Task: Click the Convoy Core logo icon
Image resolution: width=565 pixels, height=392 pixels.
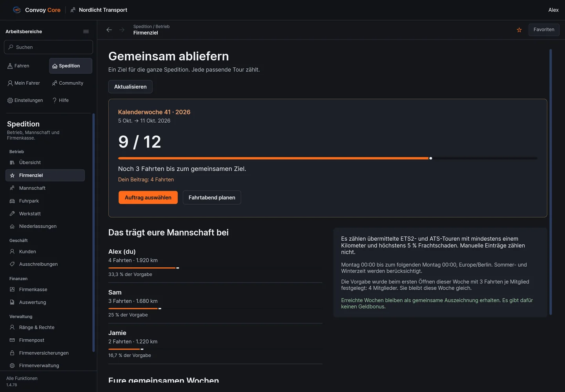Action: [17, 10]
